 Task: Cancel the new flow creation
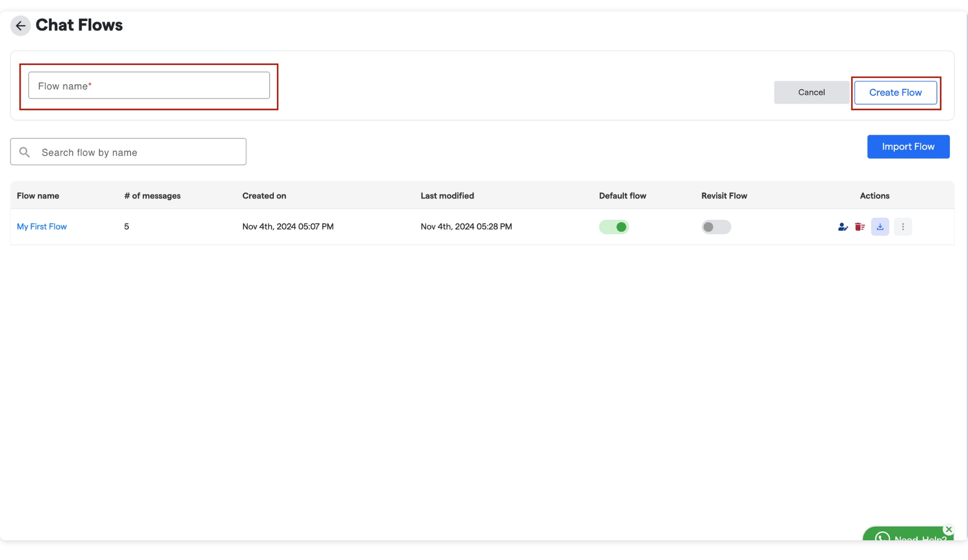pyautogui.click(x=811, y=92)
